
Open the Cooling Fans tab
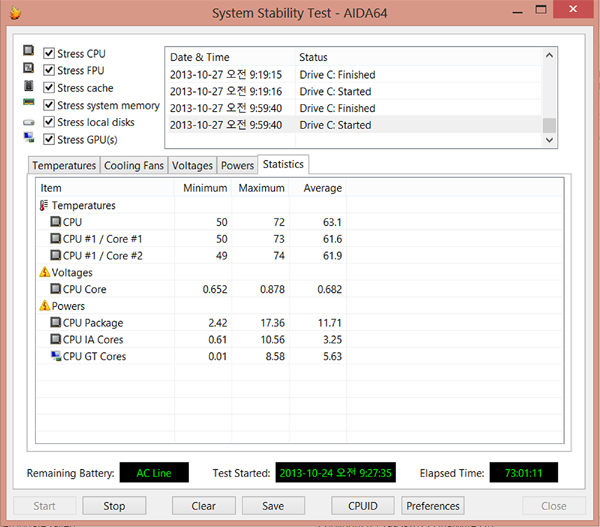[134, 165]
